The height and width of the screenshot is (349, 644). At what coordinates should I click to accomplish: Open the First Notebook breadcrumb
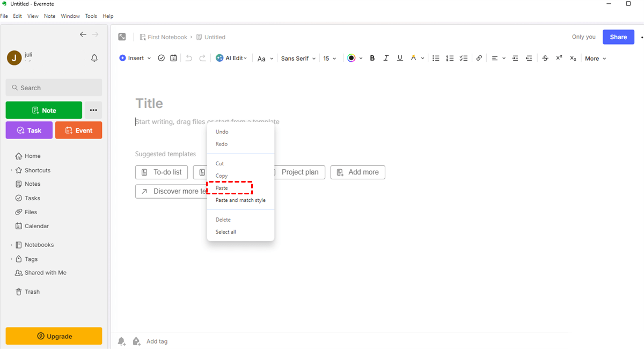tap(163, 37)
